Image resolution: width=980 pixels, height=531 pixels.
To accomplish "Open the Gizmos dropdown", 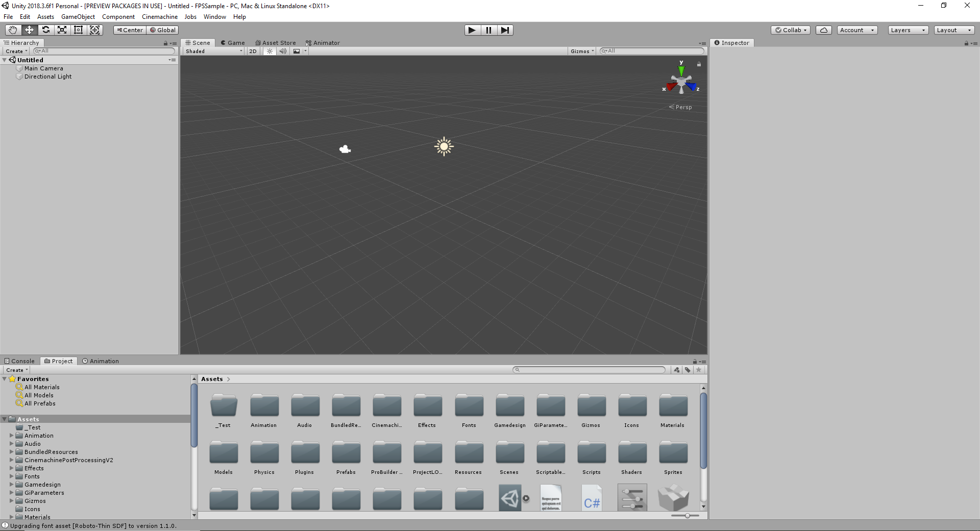I will coord(582,51).
